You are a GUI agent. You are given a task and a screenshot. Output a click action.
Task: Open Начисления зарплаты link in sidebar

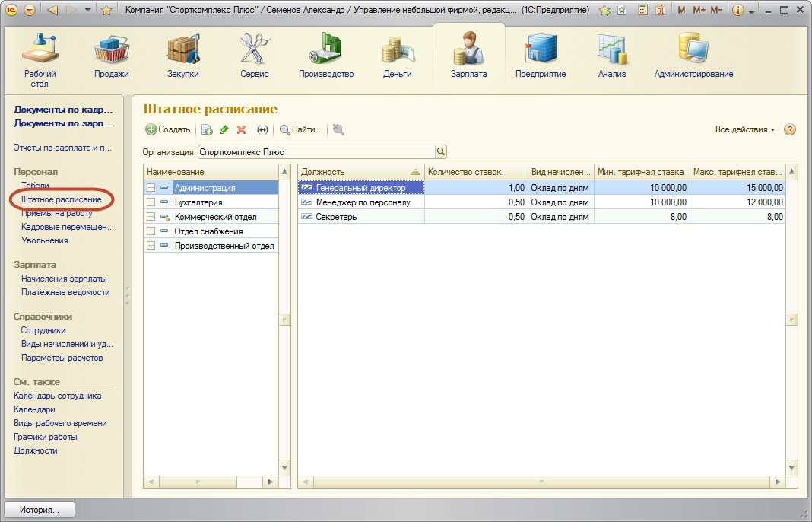[x=64, y=279]
